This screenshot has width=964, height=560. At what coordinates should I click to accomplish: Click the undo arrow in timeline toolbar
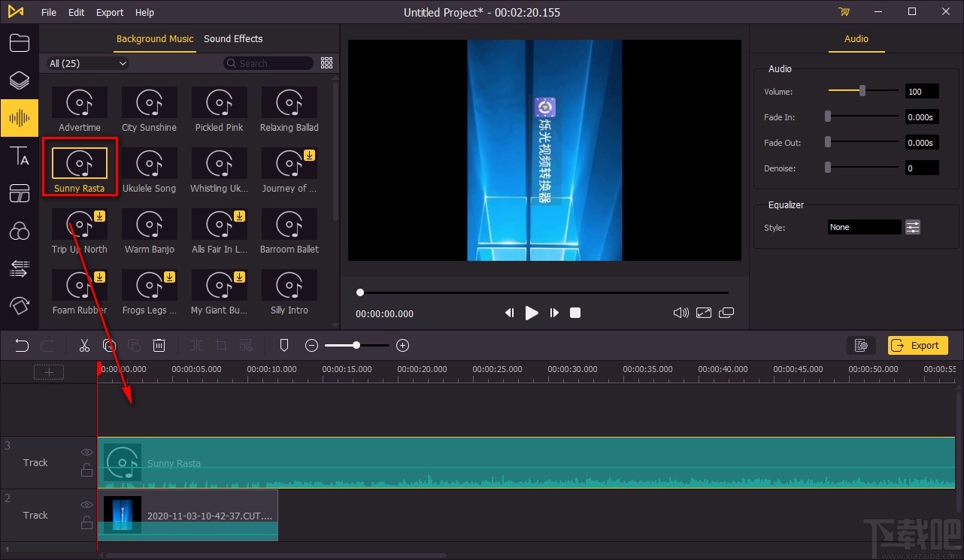pyautogui.click(x=22, y=346)
